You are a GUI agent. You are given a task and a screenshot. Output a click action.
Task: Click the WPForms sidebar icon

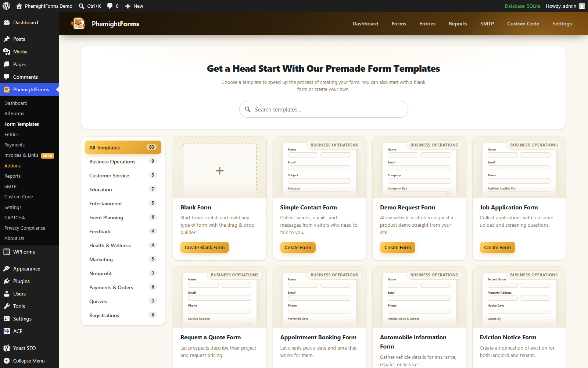7,252
